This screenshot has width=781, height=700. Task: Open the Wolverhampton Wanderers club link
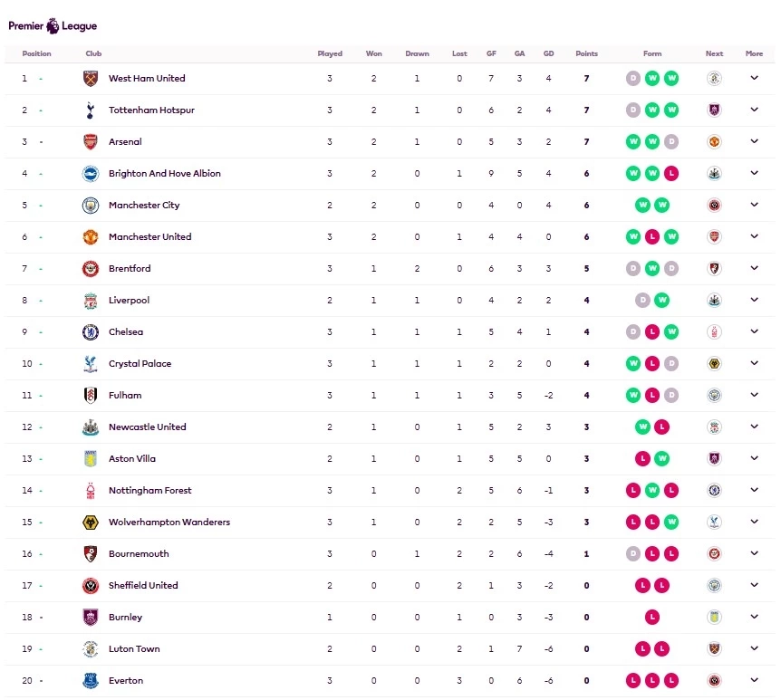click(x=169, y=523)
